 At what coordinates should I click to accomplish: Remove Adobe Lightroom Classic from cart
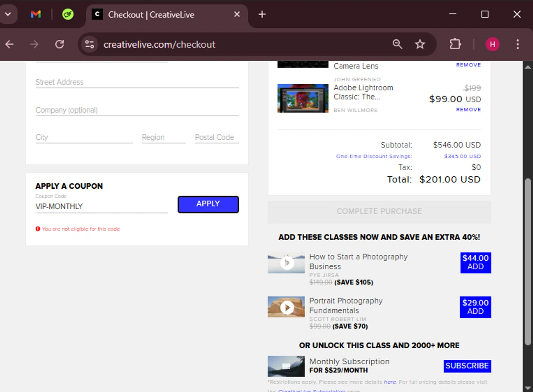(468, 109)
